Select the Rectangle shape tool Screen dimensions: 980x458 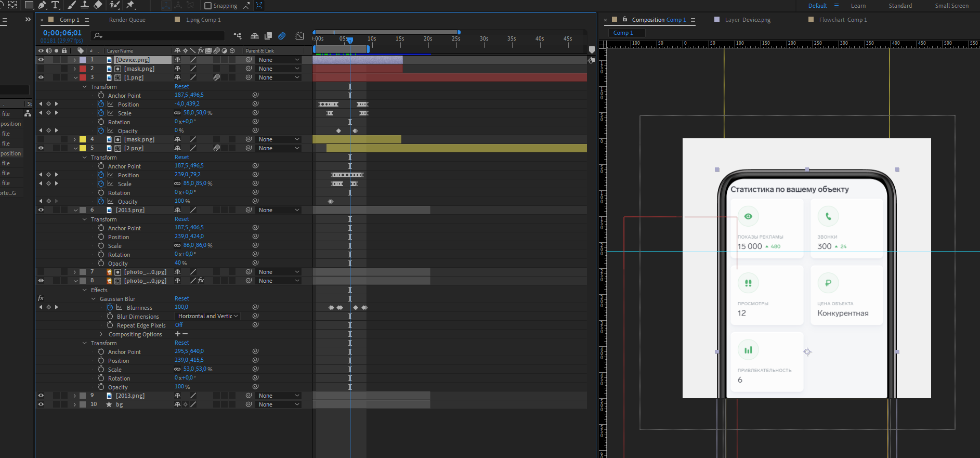29,5
